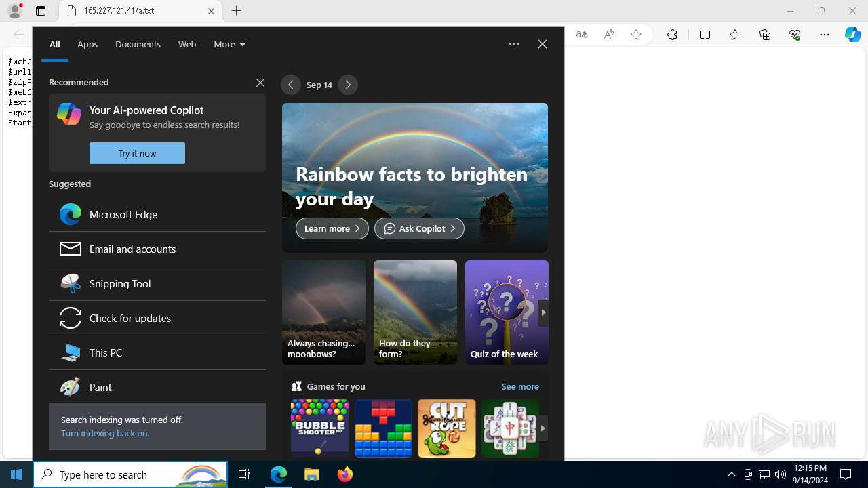The height and width of the screenshot is (488, 868).
Task: Open the Edge tab actions menu
Action: [41, 11]
